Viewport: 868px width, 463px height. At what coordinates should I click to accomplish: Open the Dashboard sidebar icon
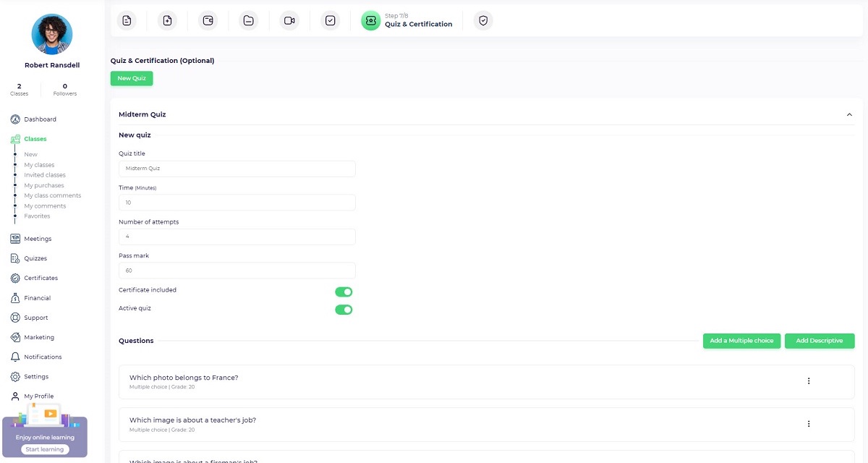click(15, 119)
